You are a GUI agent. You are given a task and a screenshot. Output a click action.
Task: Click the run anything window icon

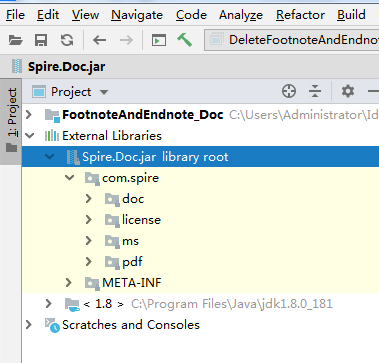click(x=159, y=40)
